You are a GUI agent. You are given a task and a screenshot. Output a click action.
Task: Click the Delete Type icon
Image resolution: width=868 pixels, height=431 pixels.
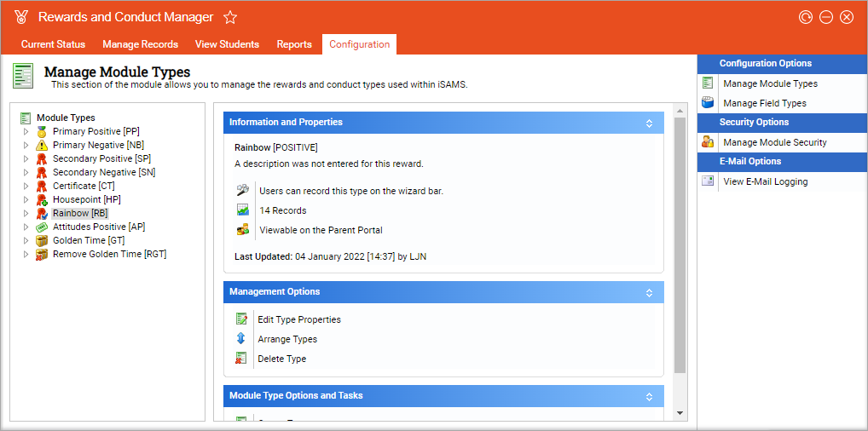point(241,359)
